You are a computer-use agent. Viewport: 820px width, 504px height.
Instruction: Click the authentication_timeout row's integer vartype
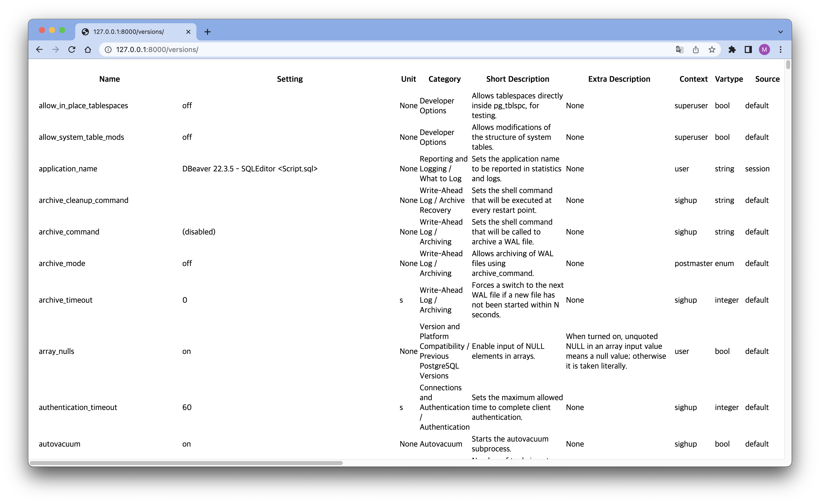coord(726,407)
